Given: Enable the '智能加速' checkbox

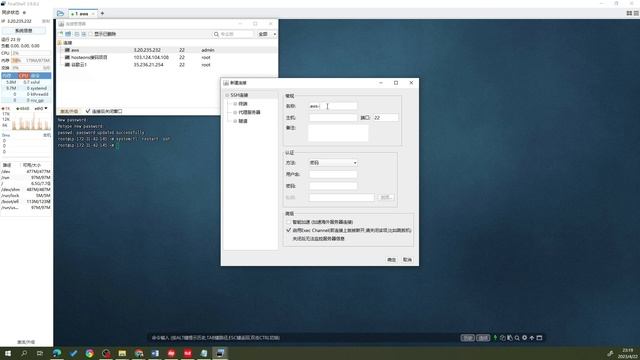Looking at the screenshot, I should point(289,222).
